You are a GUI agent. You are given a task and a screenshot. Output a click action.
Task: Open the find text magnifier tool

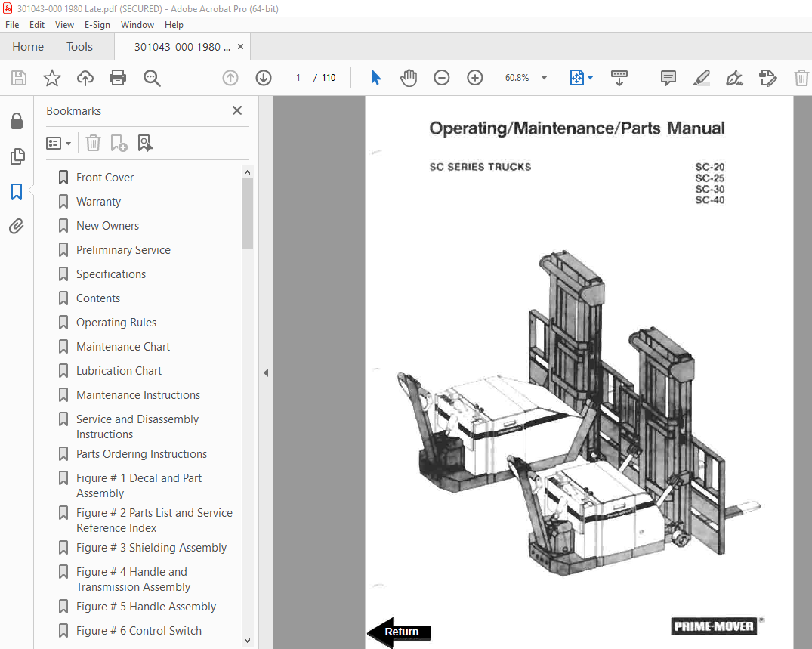pyautogui.click(x=152, y=78)
